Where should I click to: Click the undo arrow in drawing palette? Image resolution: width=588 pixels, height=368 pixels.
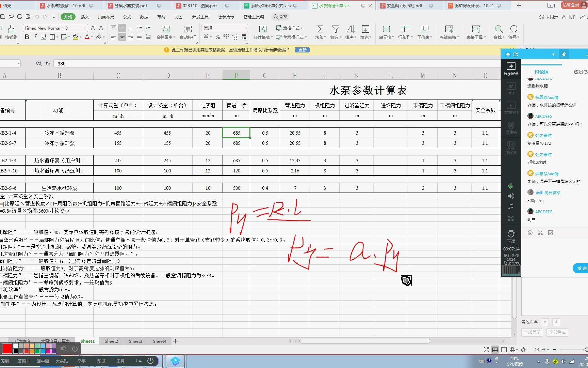(63, 348)
